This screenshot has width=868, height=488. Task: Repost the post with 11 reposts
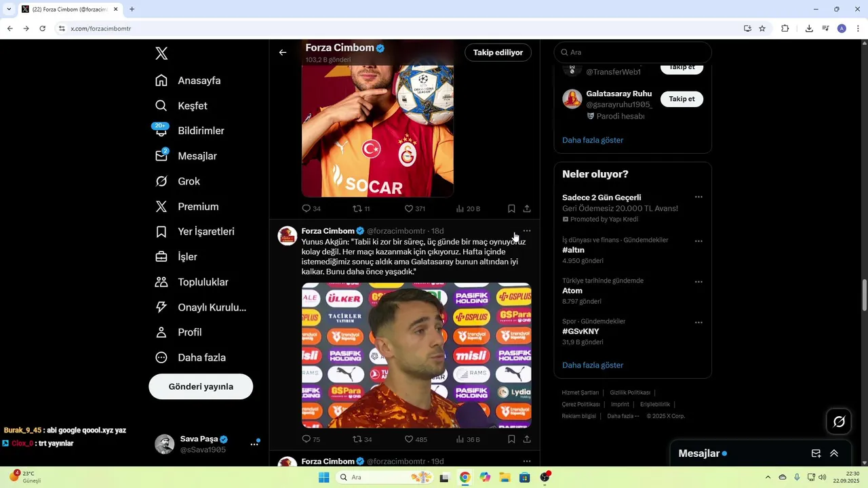[x=361, y=209]
